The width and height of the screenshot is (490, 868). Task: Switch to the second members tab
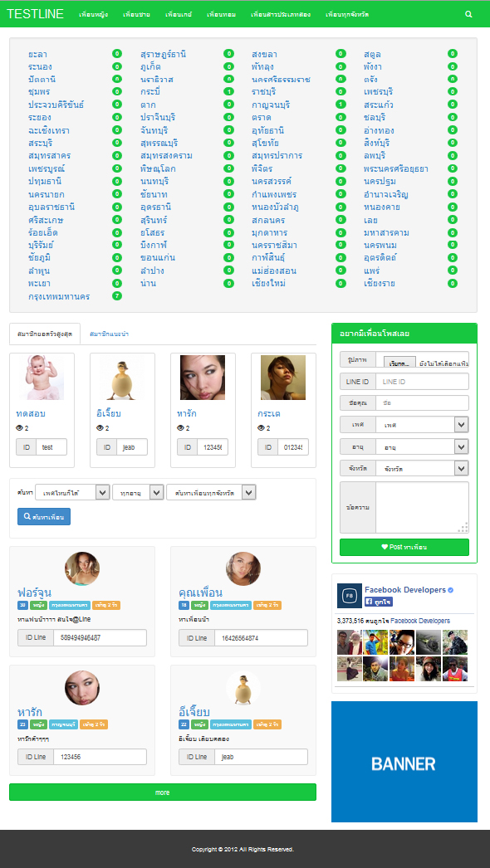(x=109, y=334)
